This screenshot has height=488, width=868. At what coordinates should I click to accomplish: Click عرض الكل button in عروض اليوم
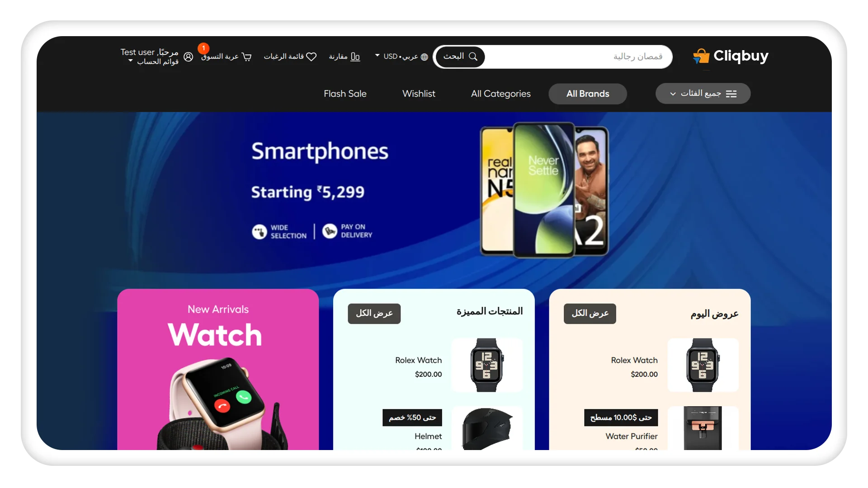pos(590,312)
